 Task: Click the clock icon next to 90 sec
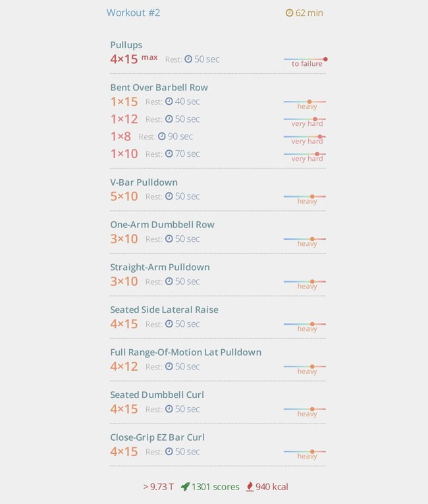tap(162, 136)
